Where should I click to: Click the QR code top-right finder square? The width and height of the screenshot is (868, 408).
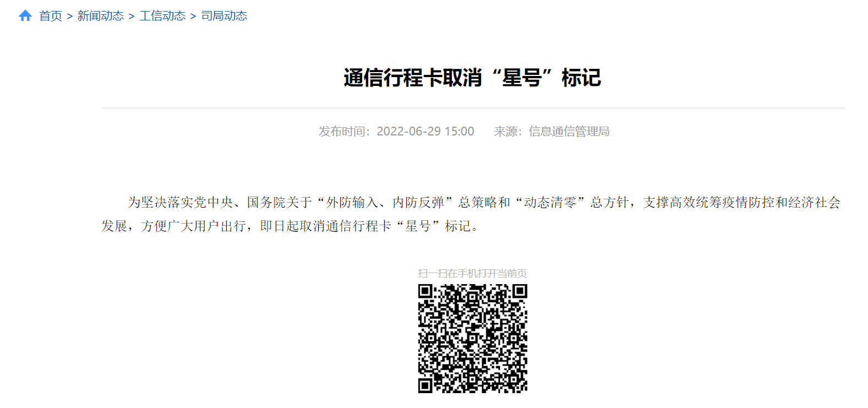click(x=520, y=292)
